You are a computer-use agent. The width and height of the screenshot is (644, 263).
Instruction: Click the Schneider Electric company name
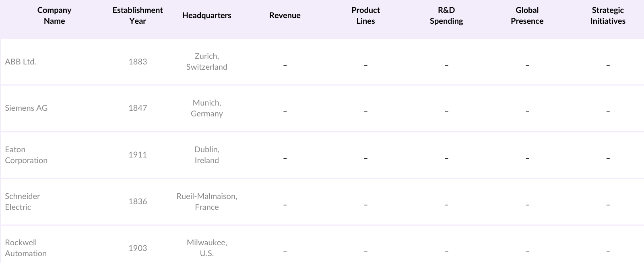(23, 201)
